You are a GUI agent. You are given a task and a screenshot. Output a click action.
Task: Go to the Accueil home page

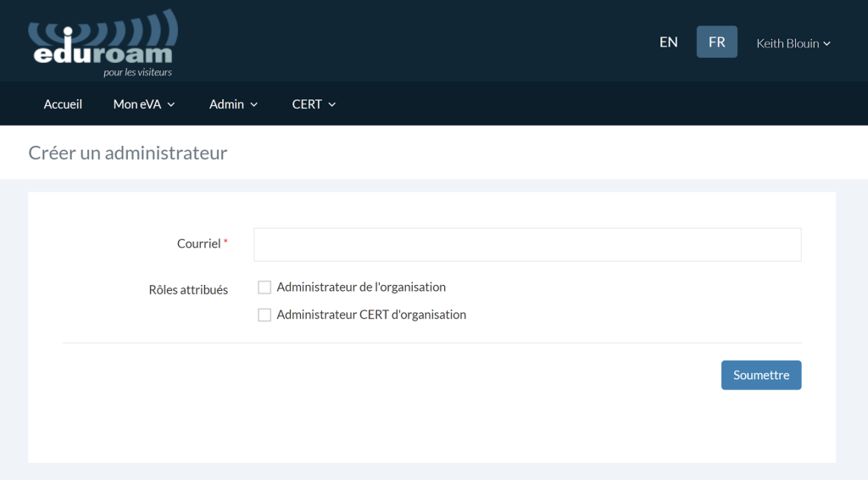coord(63,104)
